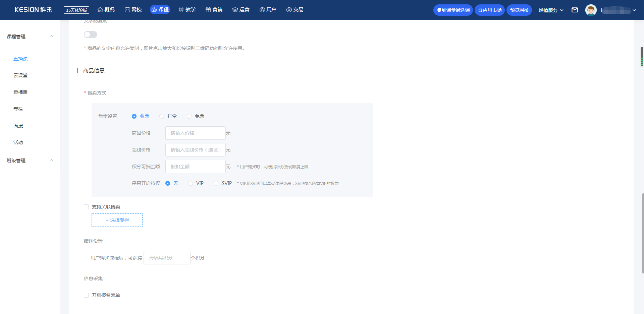Click the 预览网校 button
The image size is (644, 314).
[519, 10]
